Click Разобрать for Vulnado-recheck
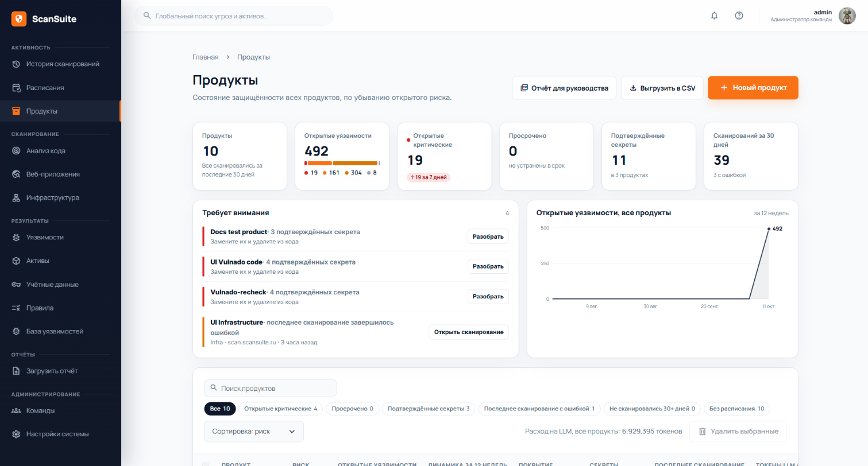 pos(488,297)
